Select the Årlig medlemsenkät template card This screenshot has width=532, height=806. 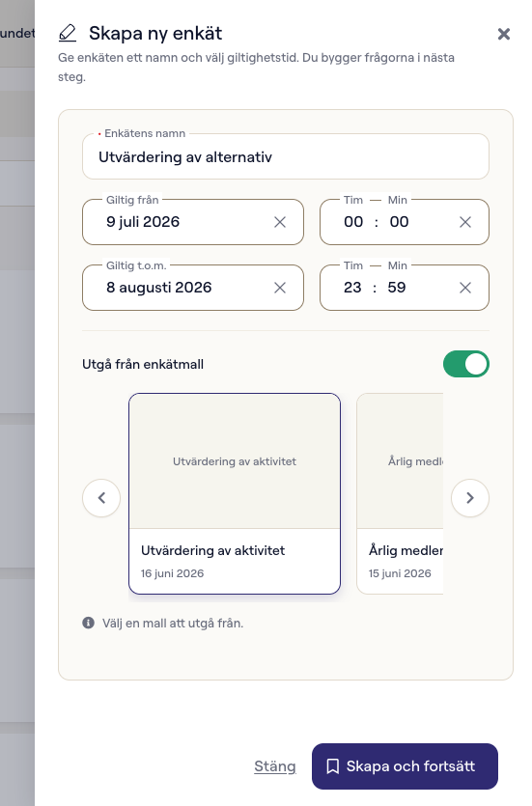pyautogui.click(x=400, y=493)
